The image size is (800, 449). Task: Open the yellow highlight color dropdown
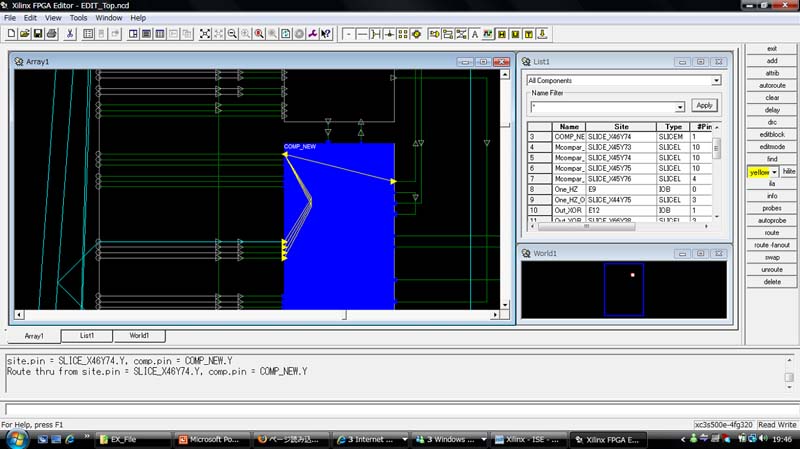pyautogui.click(x=774, y=172)
